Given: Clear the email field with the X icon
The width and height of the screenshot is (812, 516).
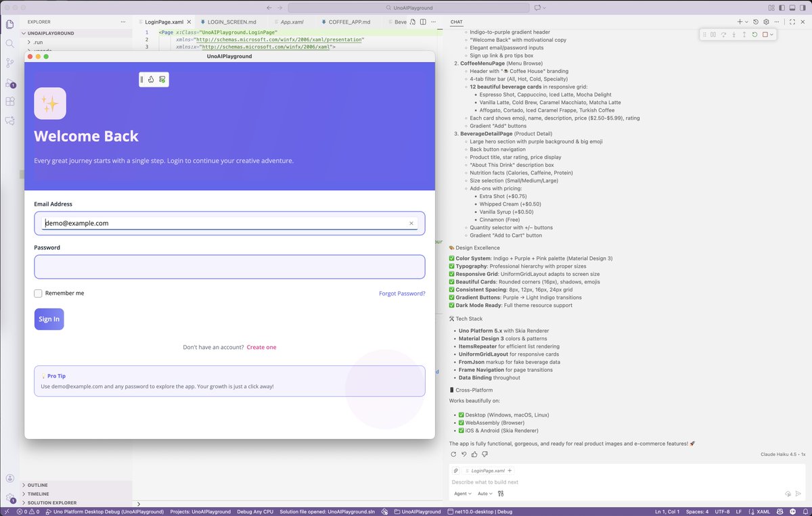Looking at the screenshot, I should [411, 223].
